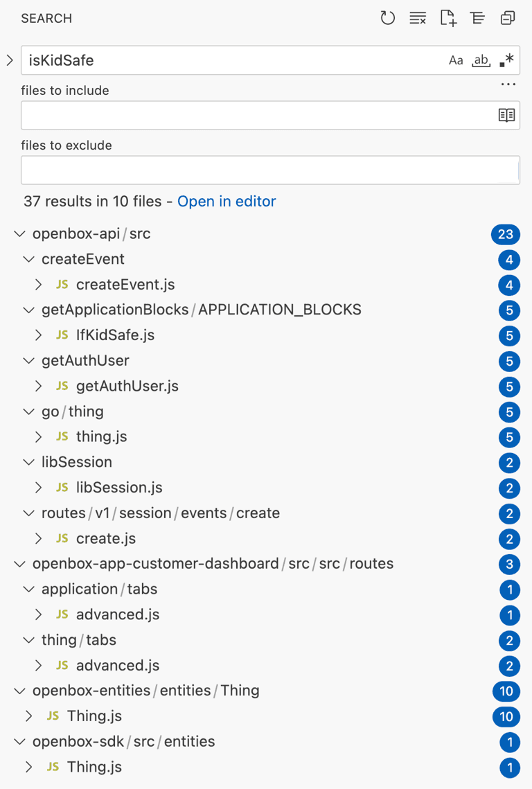Open a new Search Editor
This screenshot has width=532, height=789.
click(x=447, y=18)
